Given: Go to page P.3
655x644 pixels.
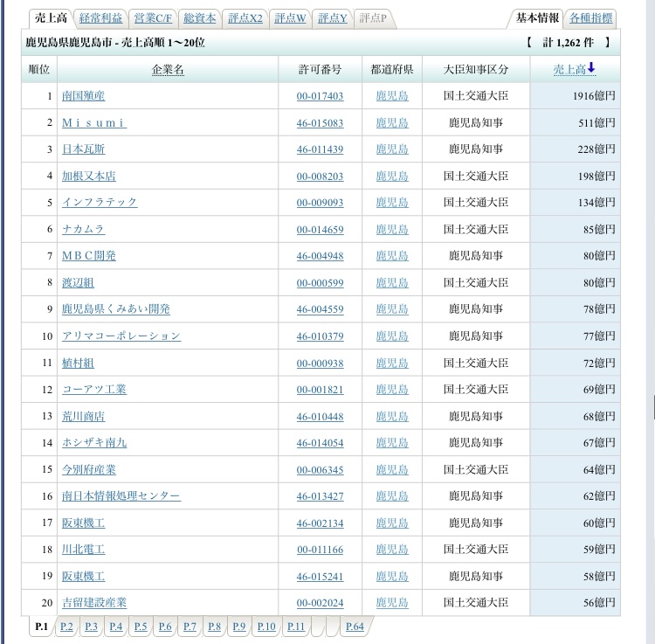Looking at the screenshot, I should [x=91, y=627].
